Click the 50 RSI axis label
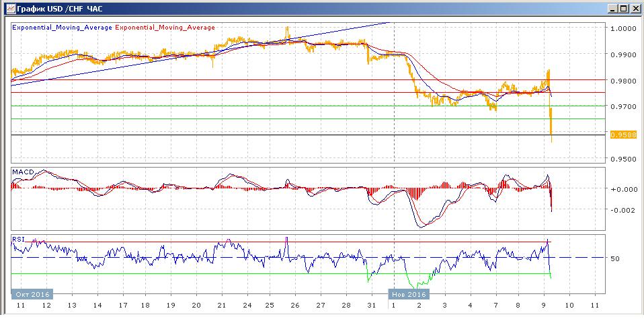Viewport: 644px width, 319px height. 615,258
